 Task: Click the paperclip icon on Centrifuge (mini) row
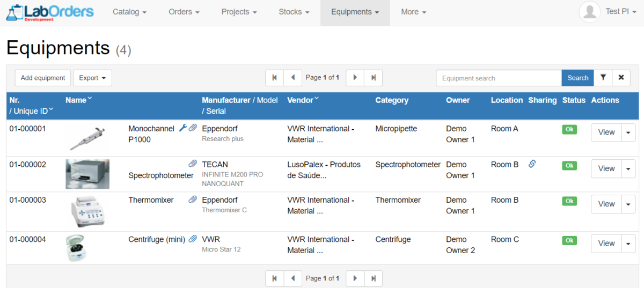193,239
